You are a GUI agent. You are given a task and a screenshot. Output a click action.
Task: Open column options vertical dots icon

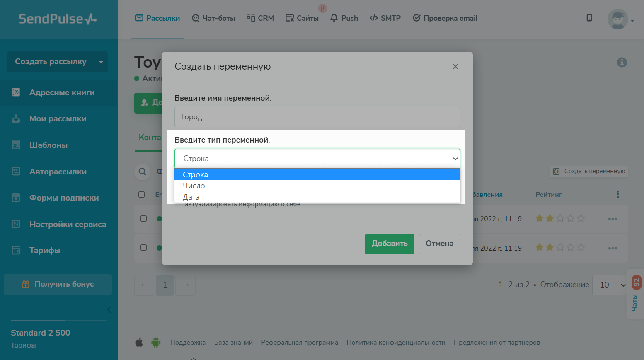tap(617, 194)
